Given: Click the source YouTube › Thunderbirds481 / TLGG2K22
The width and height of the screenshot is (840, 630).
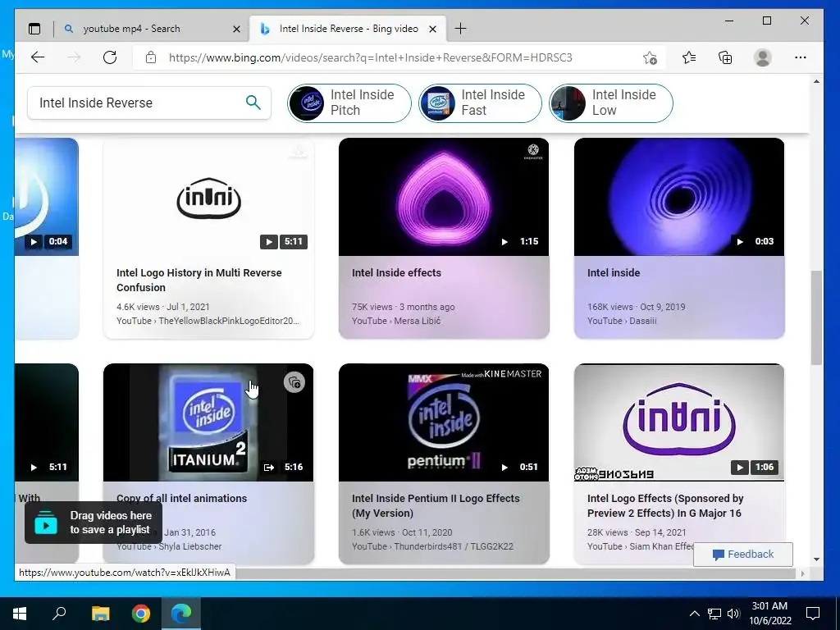Looking at the screenshot, I should click(432, 546).
